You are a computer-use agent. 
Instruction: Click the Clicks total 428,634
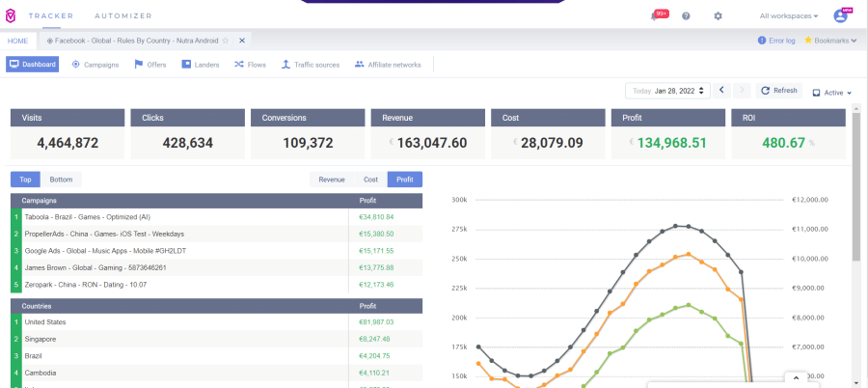tap(188, 143)
